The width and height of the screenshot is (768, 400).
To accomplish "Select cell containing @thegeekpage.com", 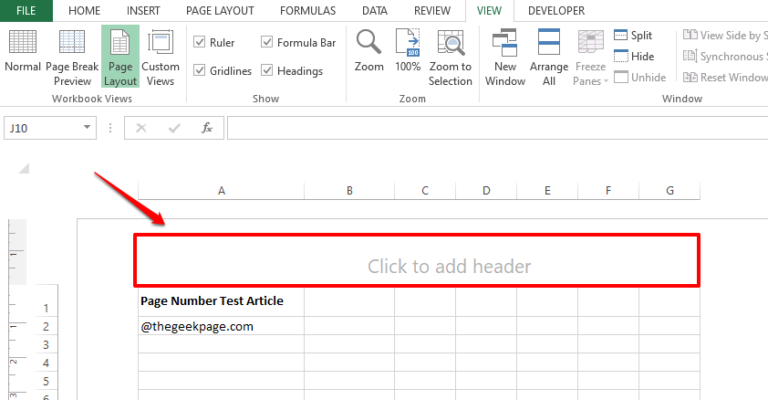I will tap(221, 326).
